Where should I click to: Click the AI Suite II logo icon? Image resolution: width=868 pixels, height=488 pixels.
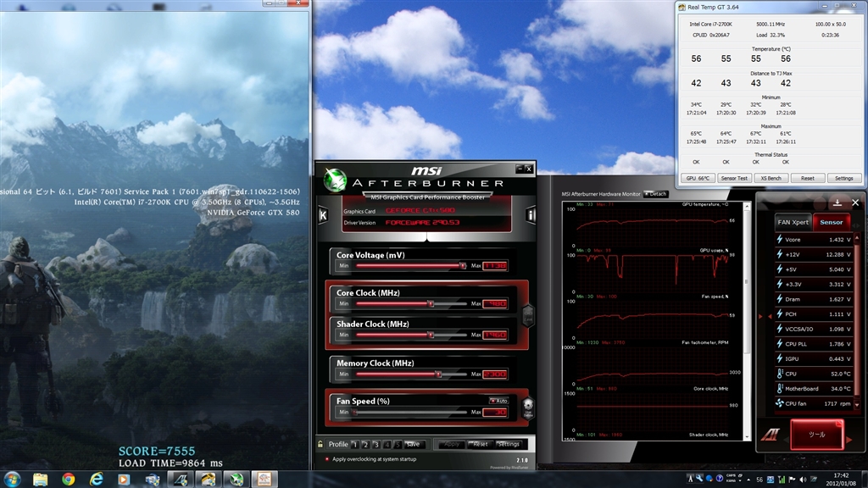coord(770,435)
